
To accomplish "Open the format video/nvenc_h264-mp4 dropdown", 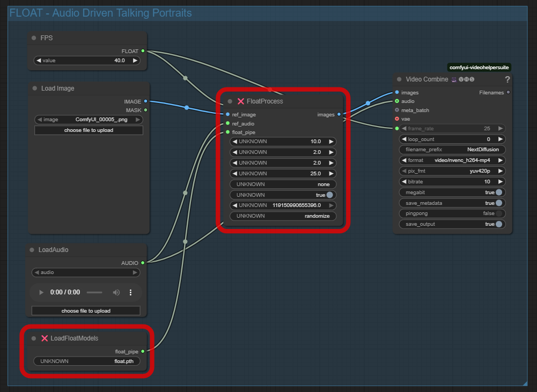I will pos(452,160).
